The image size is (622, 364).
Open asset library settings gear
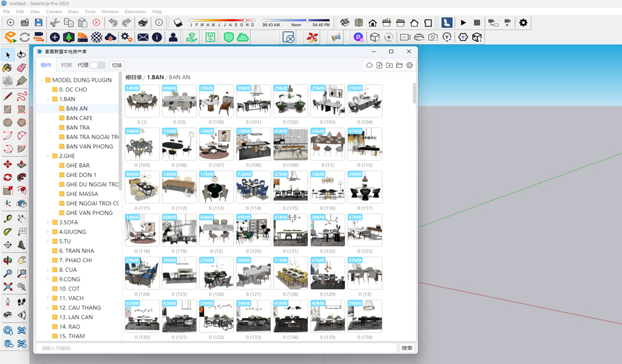[x=410, y=66]
